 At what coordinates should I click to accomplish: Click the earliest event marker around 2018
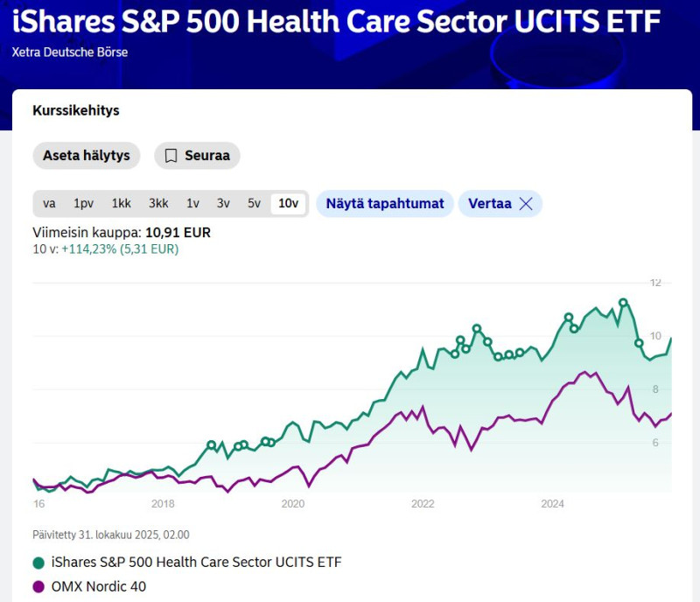click(x=210, y=444)
